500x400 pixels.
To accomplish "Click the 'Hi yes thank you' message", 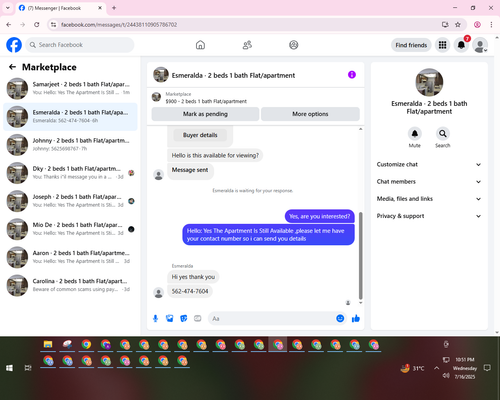I will [193, 277].
